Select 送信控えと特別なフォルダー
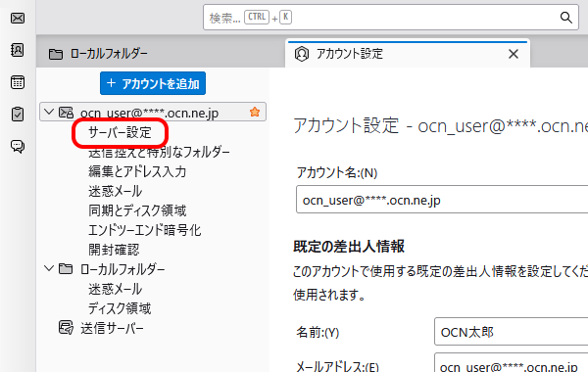The height and width of the screenshot is (372, 588). click(x=159, y=152)
